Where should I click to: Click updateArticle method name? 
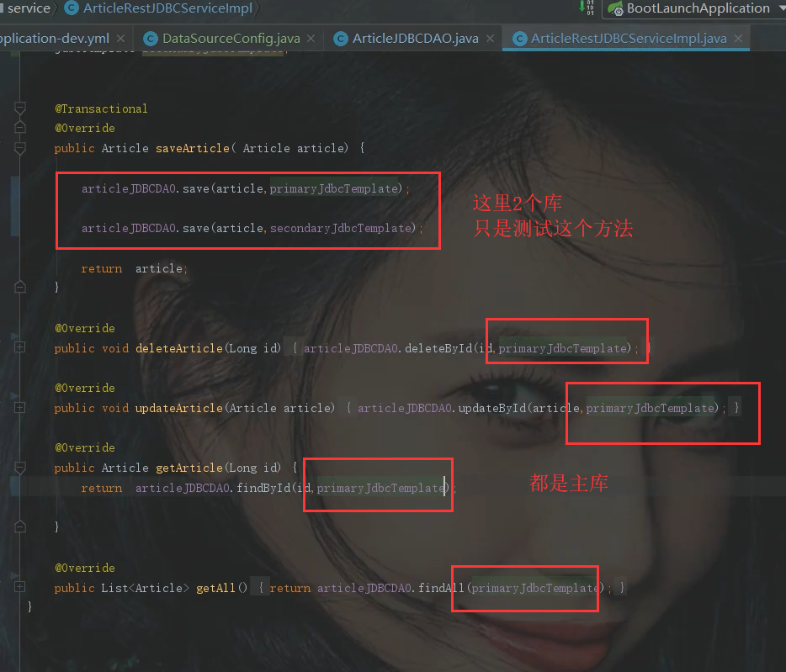click(x=179, y=408)
